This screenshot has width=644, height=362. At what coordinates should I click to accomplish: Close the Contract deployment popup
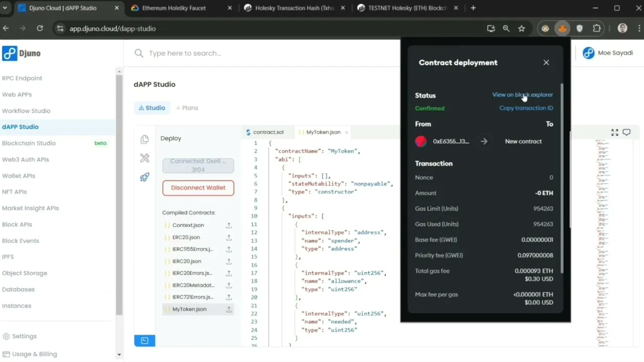546,62
